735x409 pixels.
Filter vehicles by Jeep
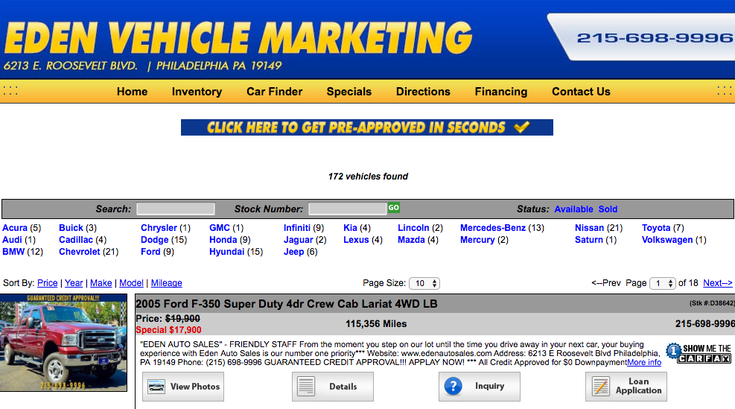tap(294, 252)
